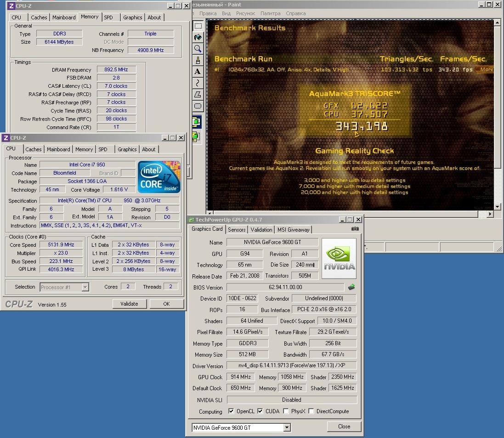Click the Core Voltage 1.616 V value
This screenshot has height=438, width=504.
coord(119,189)
